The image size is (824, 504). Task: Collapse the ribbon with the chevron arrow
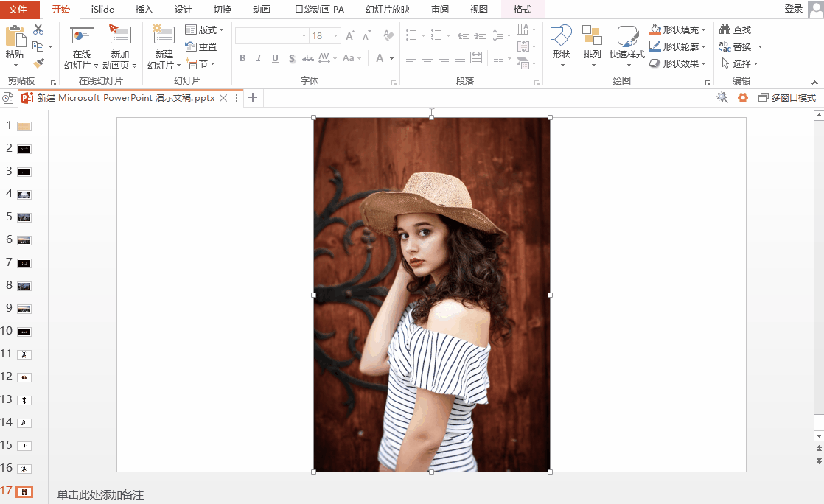coord(814,83)
